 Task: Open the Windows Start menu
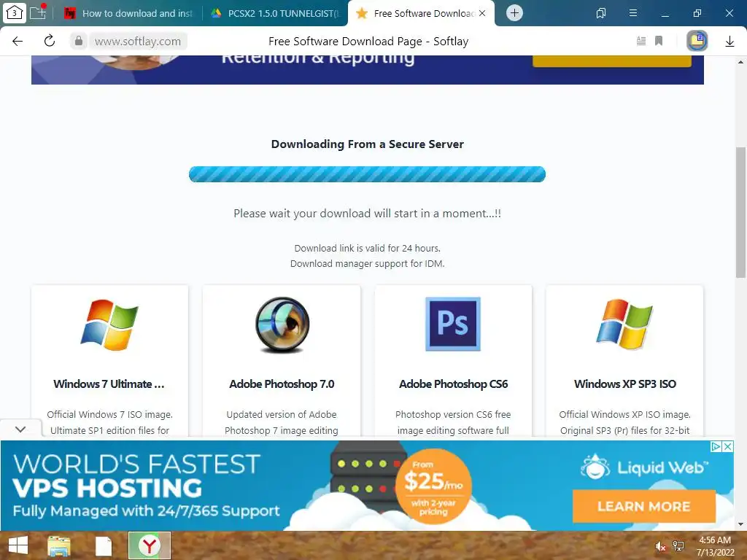[18, 545]
